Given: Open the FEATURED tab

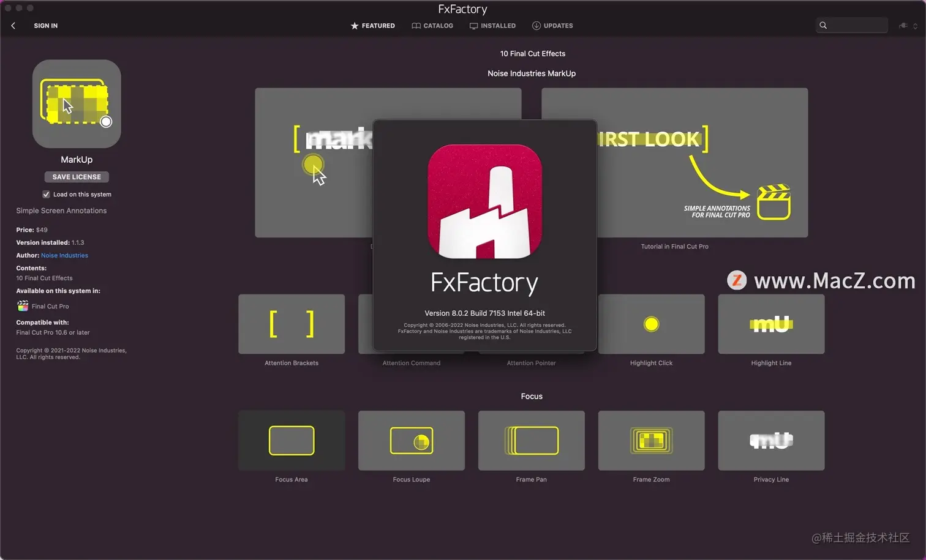Looking at the screenshot, I should tap(372, 26).
